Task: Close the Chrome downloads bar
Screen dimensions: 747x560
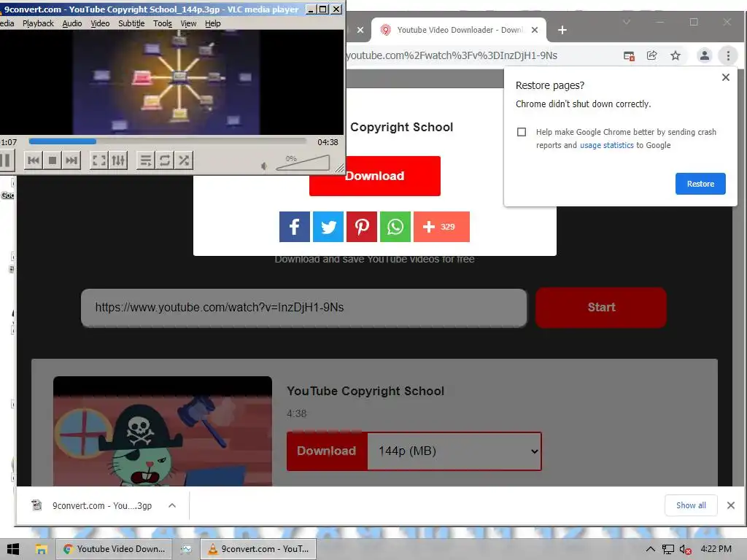Action: 731,506
